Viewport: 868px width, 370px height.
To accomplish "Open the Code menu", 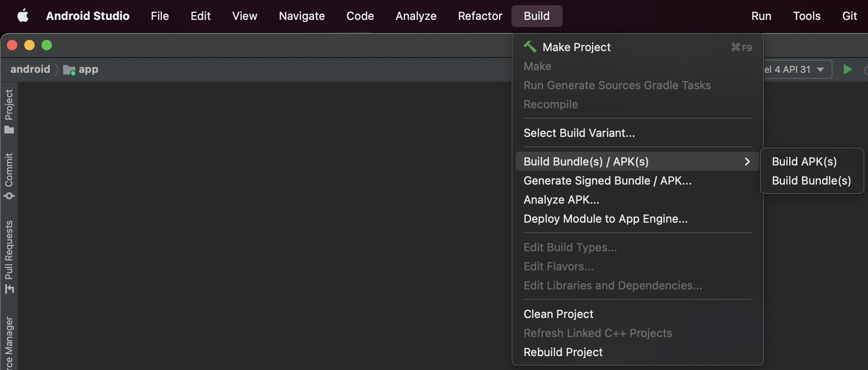I will pos(360,16).
